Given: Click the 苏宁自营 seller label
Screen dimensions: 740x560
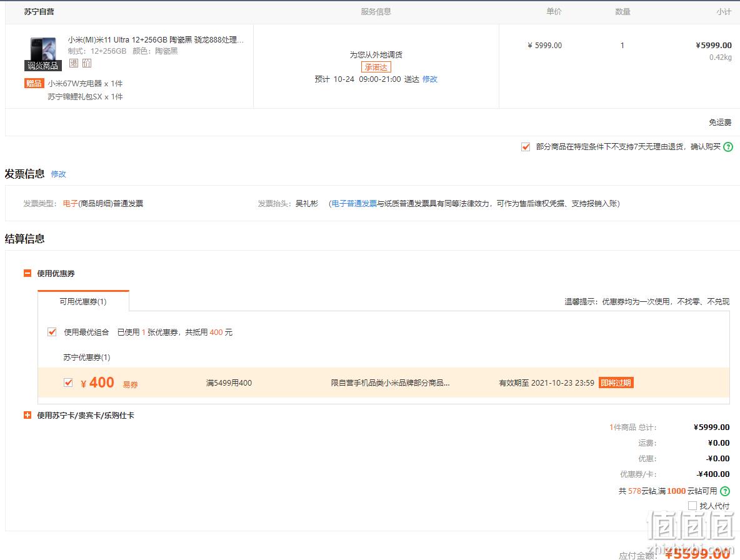Looking at the screenshot, I should click(x=39, y=12).
